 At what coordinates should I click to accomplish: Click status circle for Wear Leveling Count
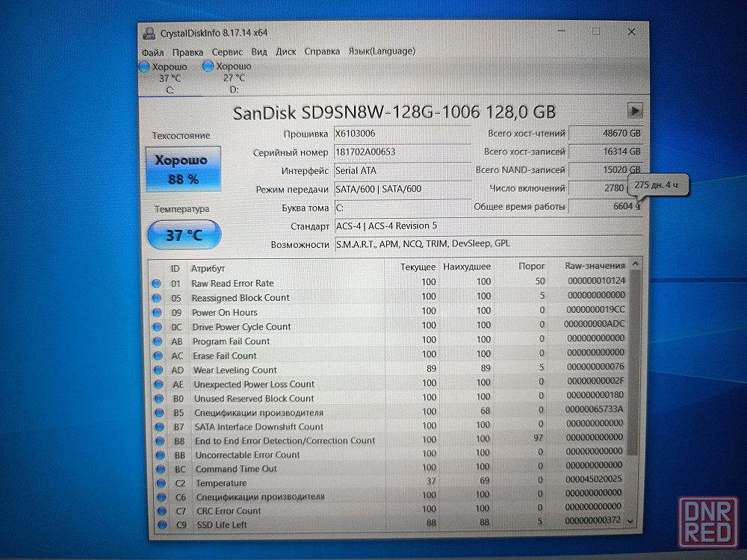(158, 370)
